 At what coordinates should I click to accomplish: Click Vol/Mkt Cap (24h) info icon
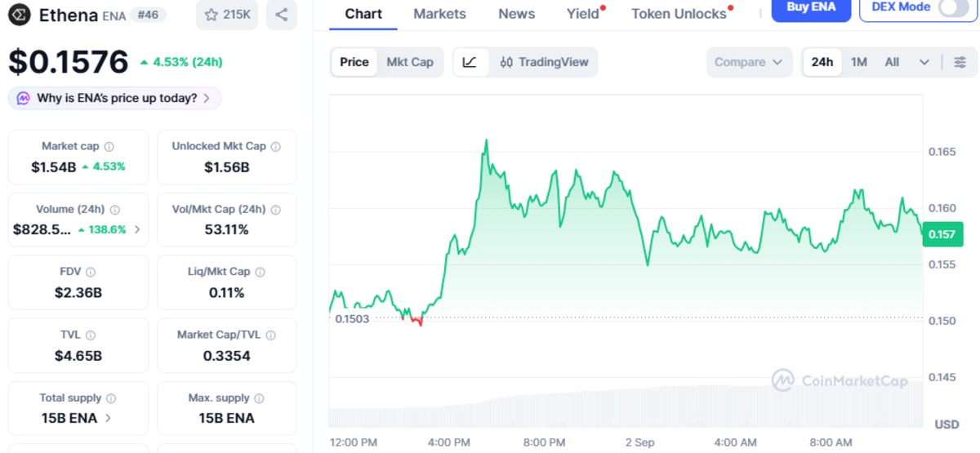tap(276, 210)
